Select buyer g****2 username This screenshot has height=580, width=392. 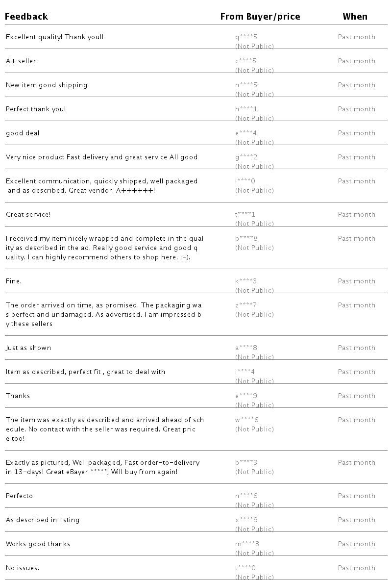[x=246, y=157]
